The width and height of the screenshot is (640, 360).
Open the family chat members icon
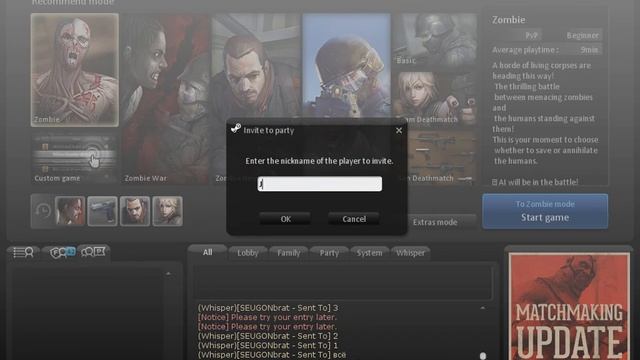[x=93, y=252]
